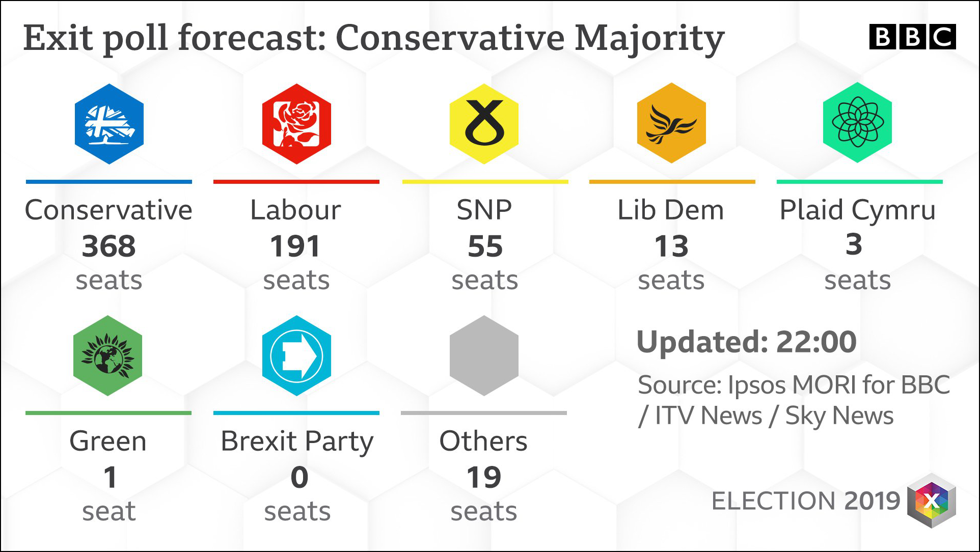This screenshot has width=980, height=552.
Task: Click the Election 2019 ballot cube icon
Action: (x=932, y=501)
